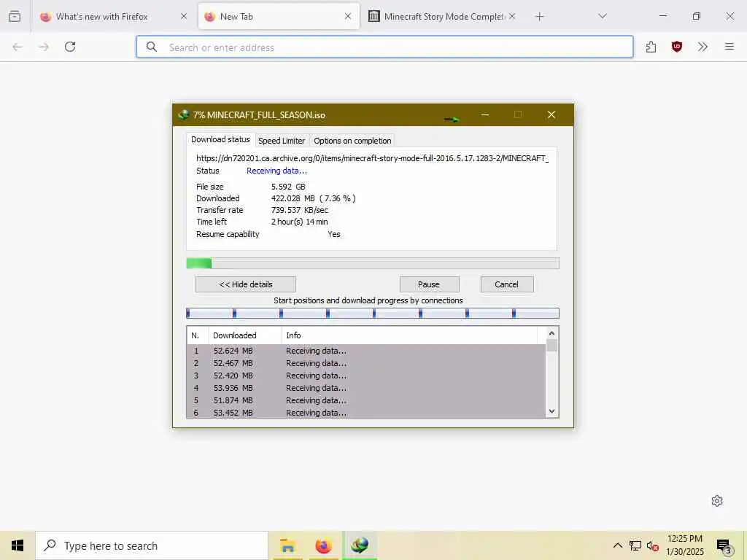Viewport: 747px width, 560px height.
Task: Minimize the download dialog window
Action: pyautogui.click(x=485, y=114)
